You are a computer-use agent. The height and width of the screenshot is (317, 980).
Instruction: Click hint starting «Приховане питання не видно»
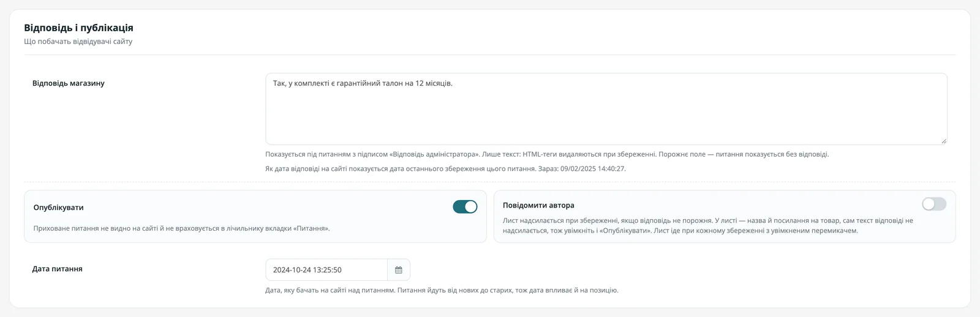[182, 228]
